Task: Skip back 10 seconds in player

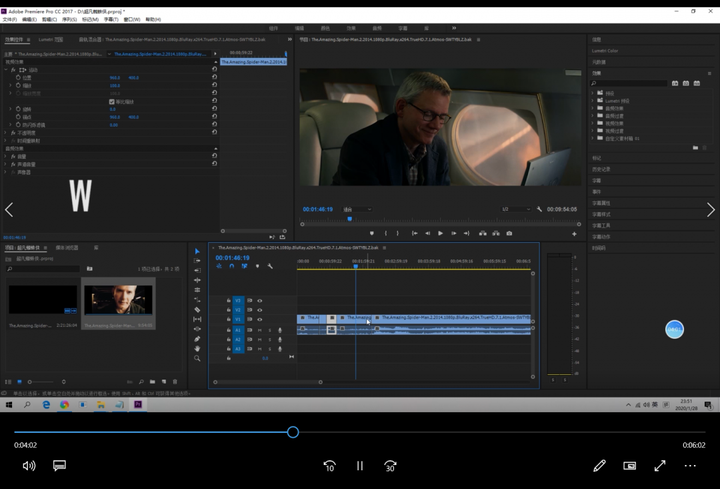Action: (x=330, y=466)
